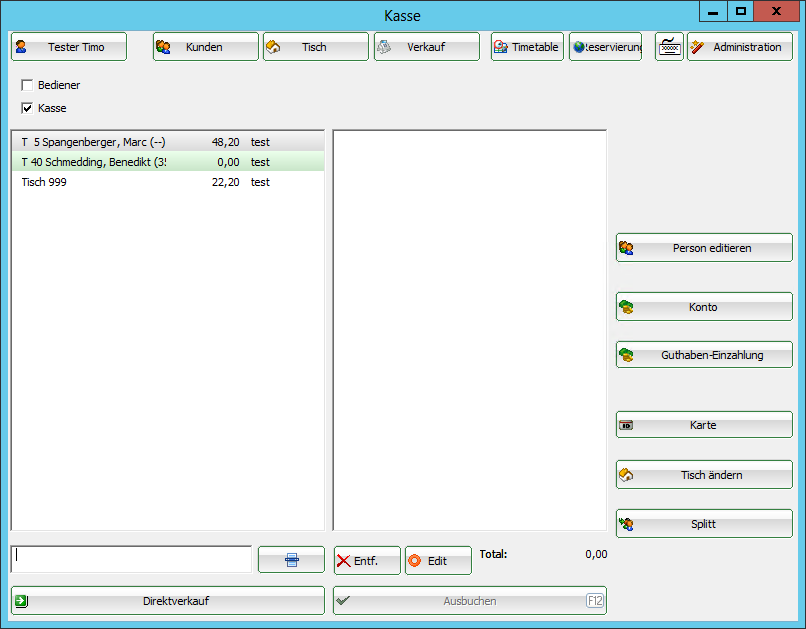Click Person editieren button
The width and height of the screenshot is (806, 629).
pyautogui.click(x=703, y=248)
